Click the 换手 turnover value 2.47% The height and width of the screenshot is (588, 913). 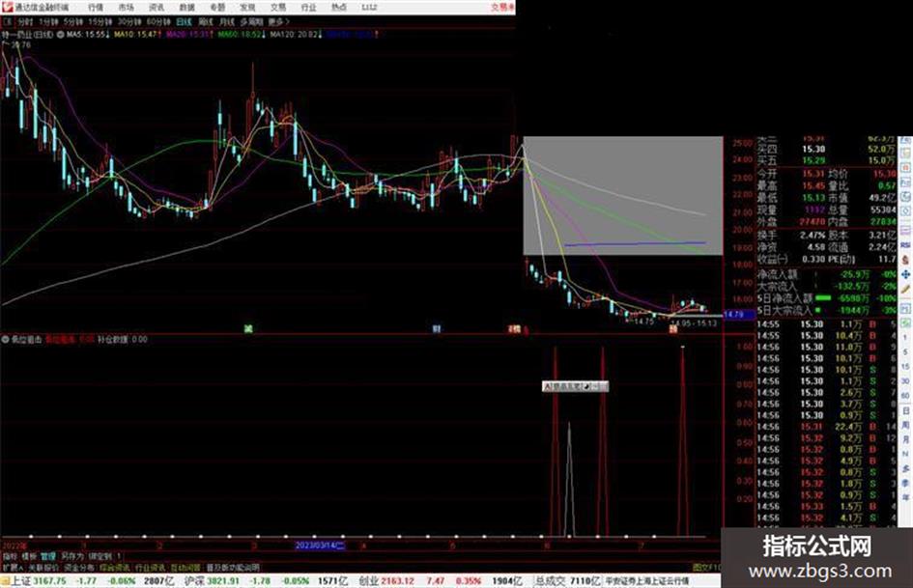(x=813, y=236)
